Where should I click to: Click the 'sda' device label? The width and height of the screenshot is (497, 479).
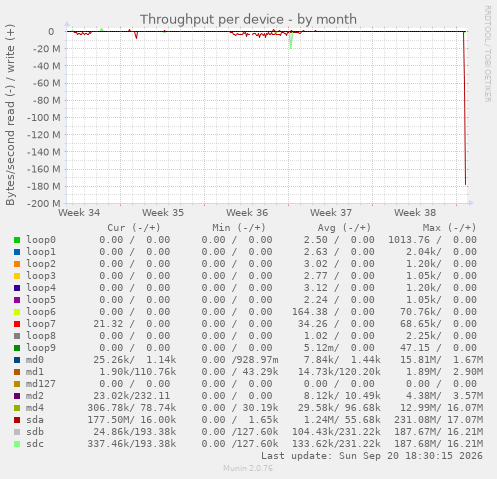click(35, 420)
